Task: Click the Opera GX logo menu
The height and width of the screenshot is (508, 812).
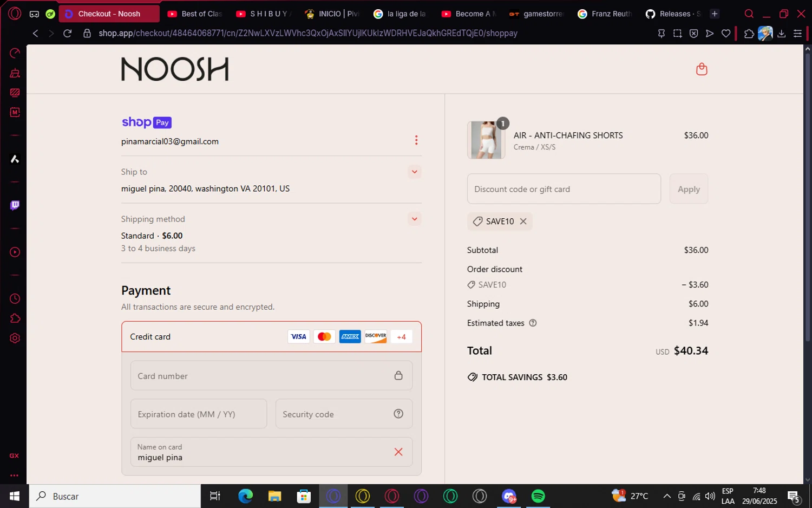Action: (x=15, y=14)
